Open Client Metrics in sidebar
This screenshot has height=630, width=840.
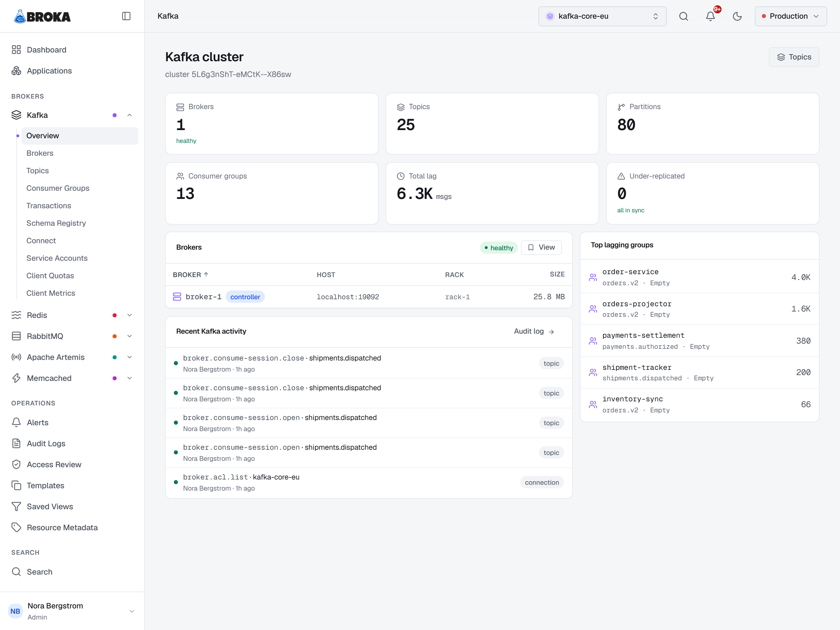tap(80, 293)
